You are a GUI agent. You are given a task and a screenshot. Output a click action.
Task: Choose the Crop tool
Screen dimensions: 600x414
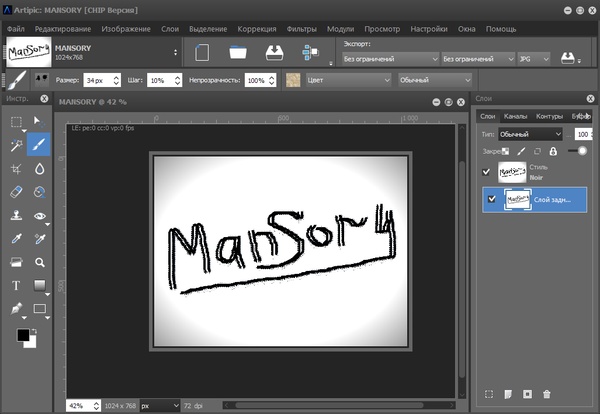[16, 169]
